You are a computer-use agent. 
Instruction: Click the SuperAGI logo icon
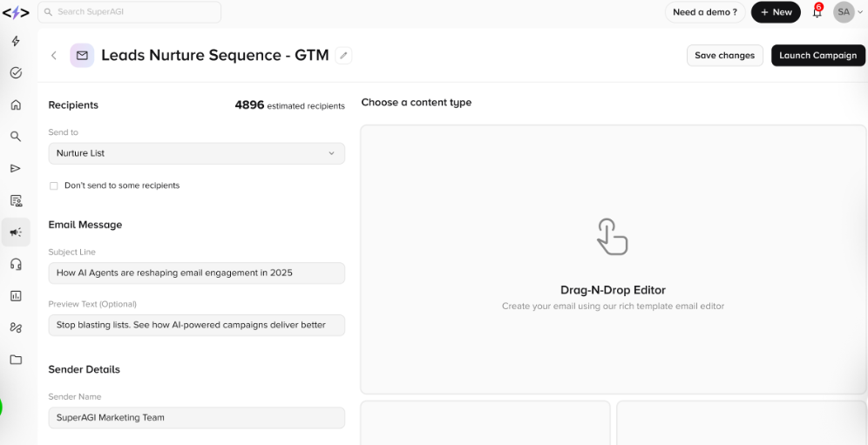tap(16, 12)
